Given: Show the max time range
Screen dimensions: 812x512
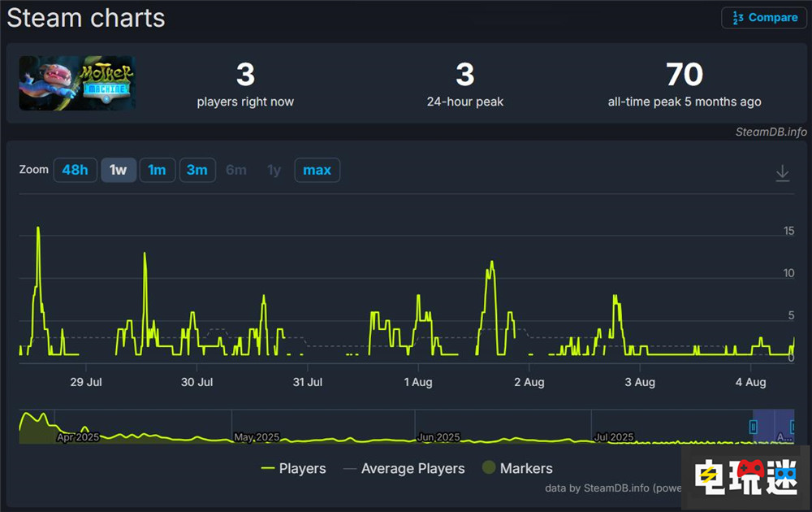Looking at the screenshot, I should click(317, 170).
